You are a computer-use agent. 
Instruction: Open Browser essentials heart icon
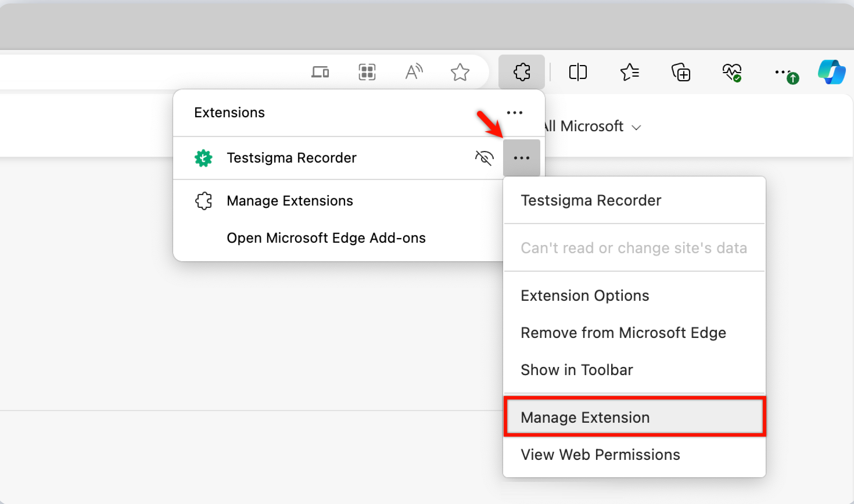(732, 72)
